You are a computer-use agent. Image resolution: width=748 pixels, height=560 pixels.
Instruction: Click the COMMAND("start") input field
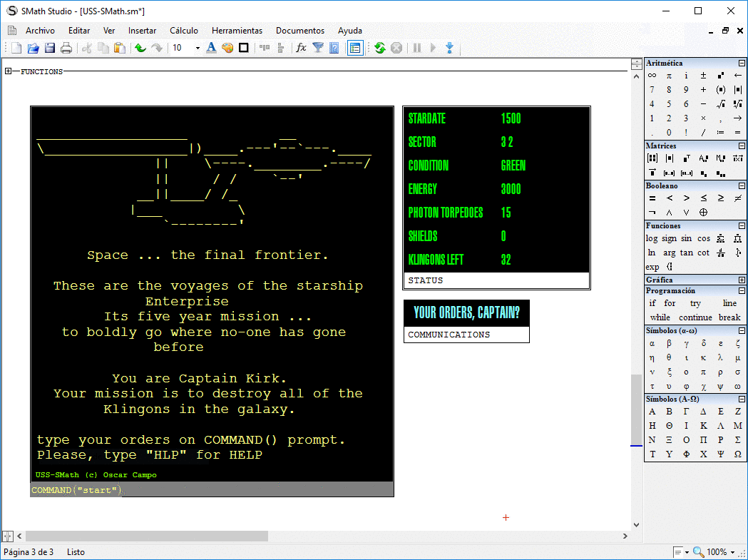click(75, 489)
